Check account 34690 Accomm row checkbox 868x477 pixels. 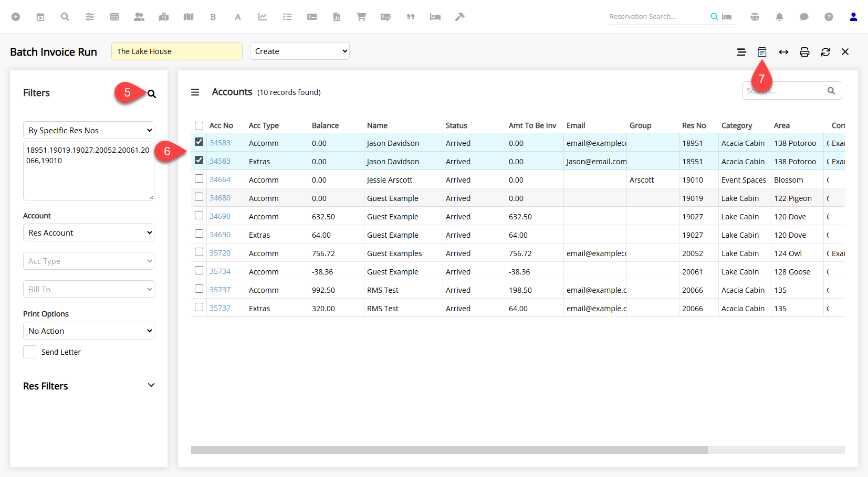pos(199,215)
